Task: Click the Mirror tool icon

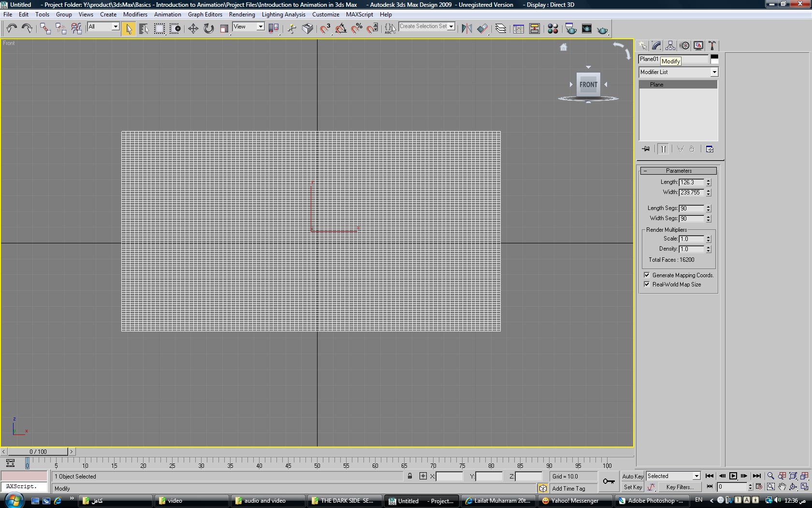Action: (x=466, y=29)
